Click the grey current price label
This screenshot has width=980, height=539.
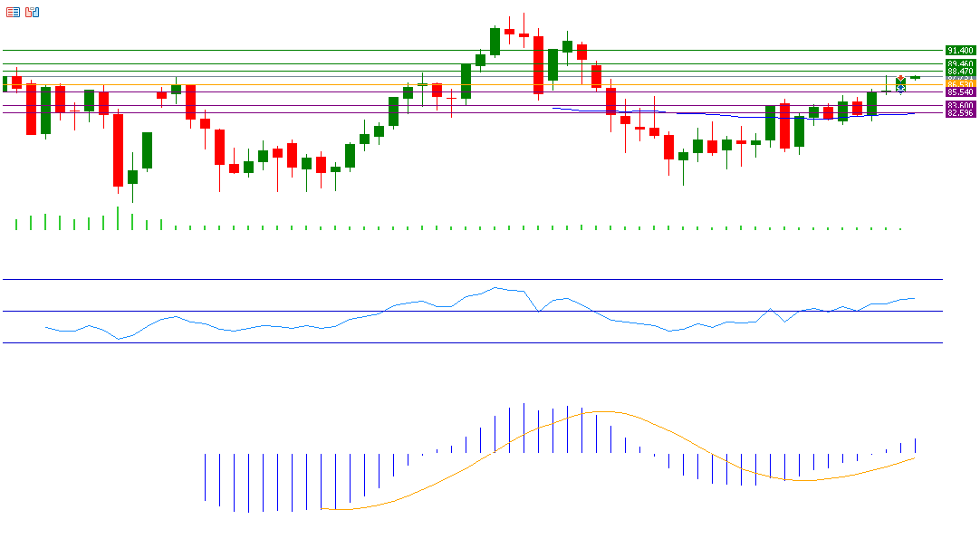pos(959,79)
